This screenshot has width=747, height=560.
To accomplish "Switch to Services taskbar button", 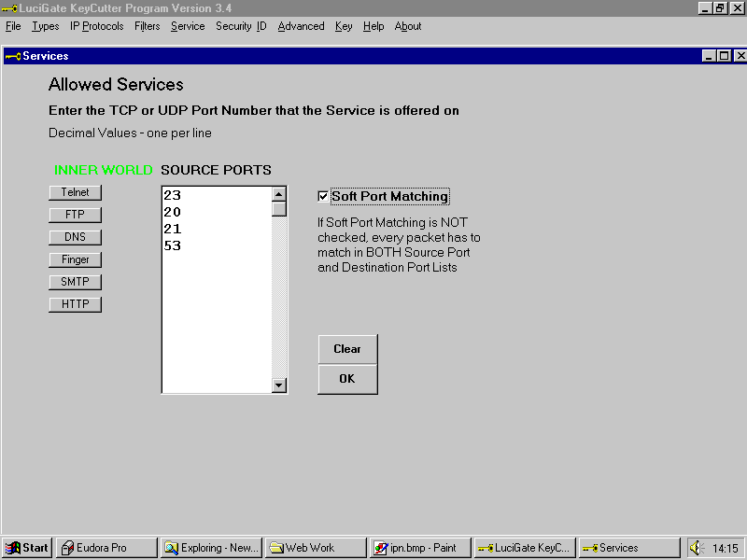I will pos(629,548).
